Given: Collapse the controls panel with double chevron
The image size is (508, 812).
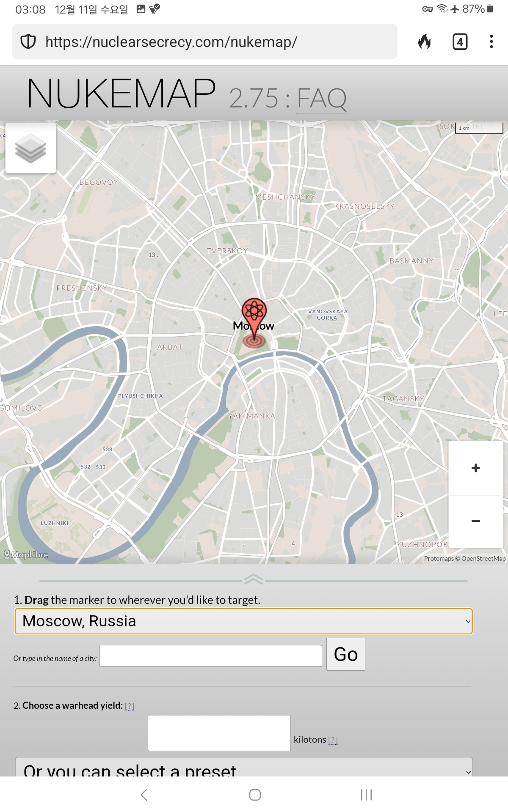Looking at the screenshot, I should [x=254, y=579].
